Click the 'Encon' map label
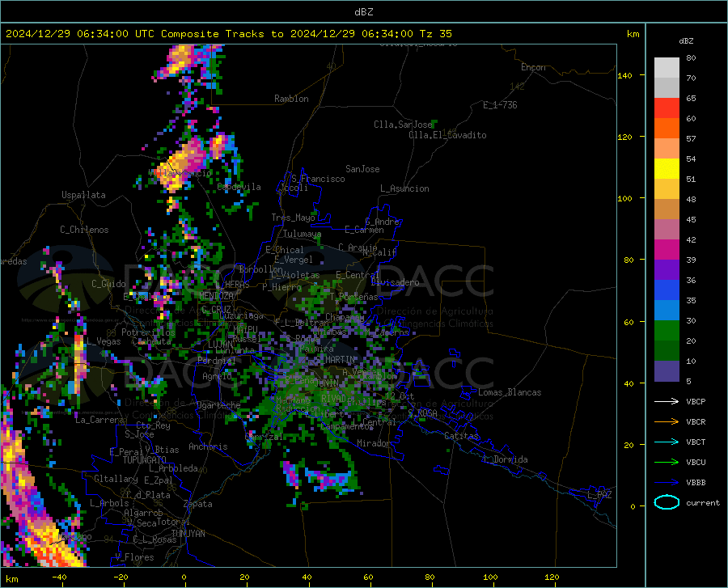Image resolution: width=728 pixels, height=588 pixels. click(533, 67)
